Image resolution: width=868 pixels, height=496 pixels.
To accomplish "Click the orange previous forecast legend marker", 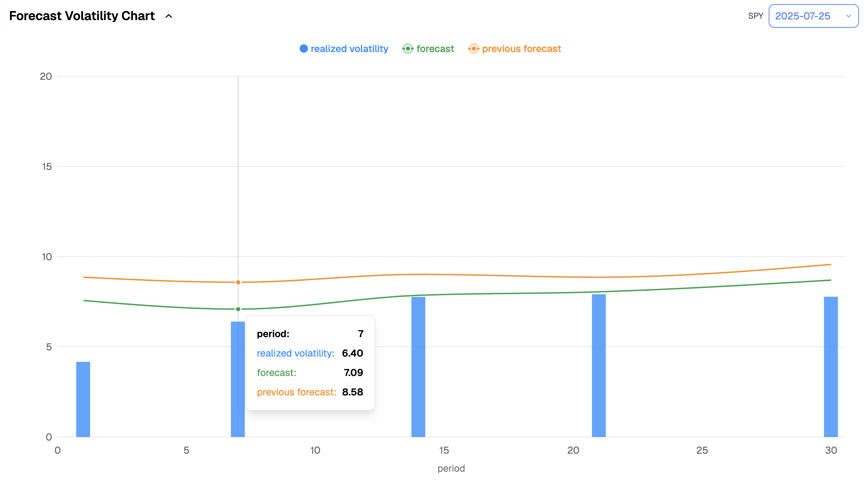I will click(x=474, y=49).
